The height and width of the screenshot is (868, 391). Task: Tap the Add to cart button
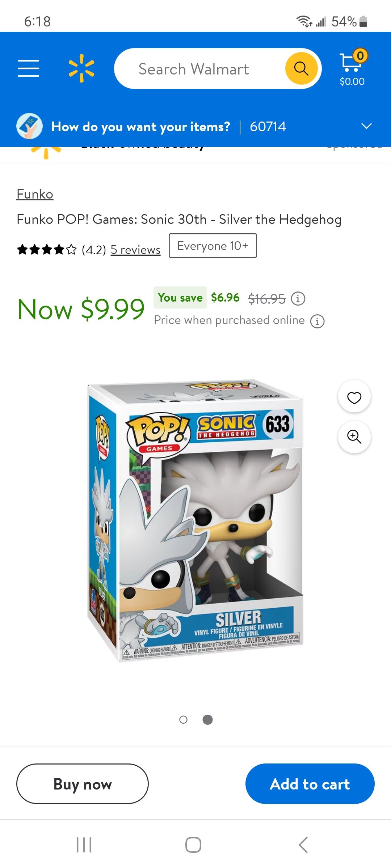[310, 784]
